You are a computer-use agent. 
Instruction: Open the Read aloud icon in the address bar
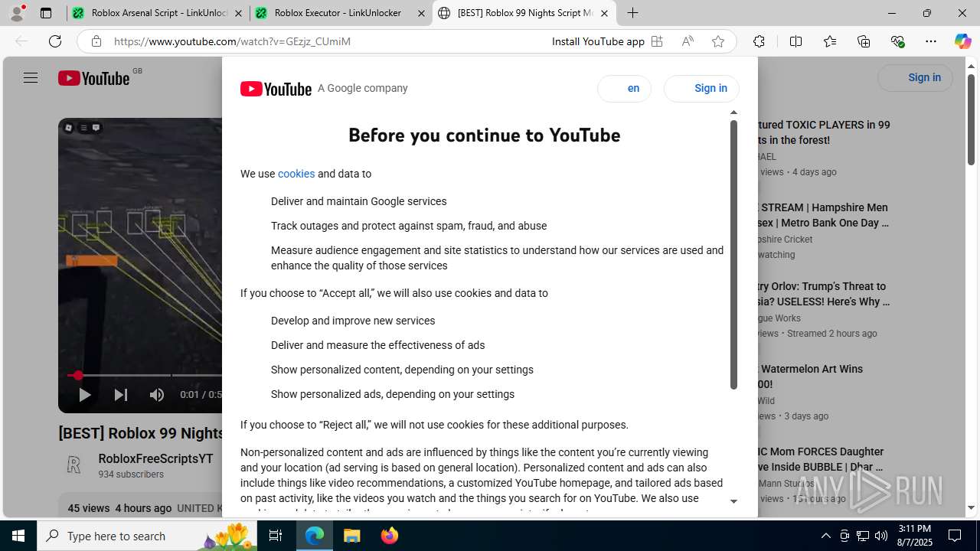click(688, 41)
